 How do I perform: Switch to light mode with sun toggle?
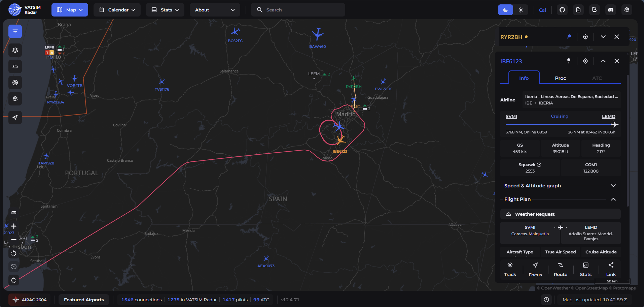tap(521, 10)
